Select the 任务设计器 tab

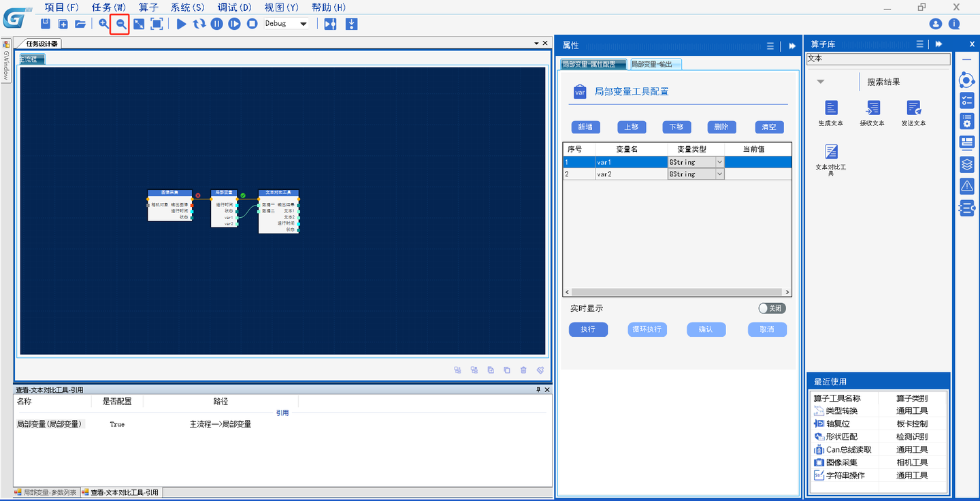point(42,44)
